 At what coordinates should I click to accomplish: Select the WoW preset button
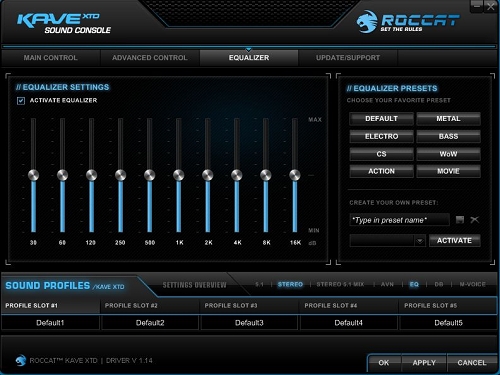coord(448,154)
